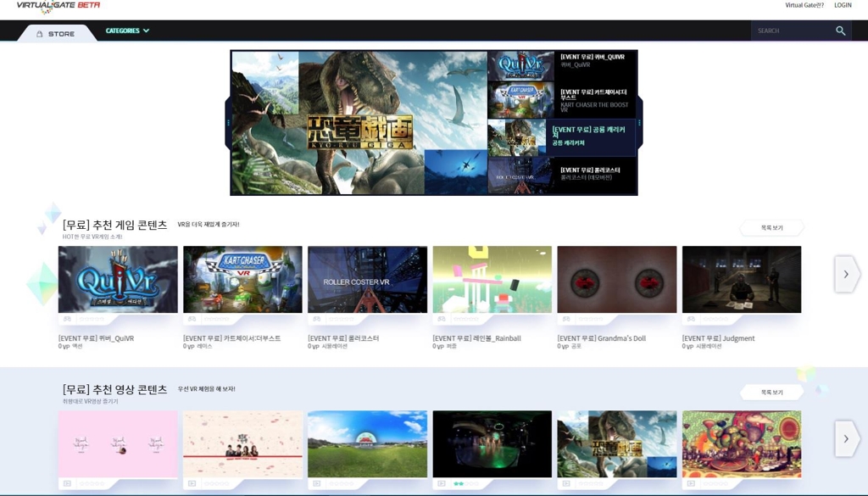Click 목록 보기 for free game contents
Screen dimensions: 868x496
771,228
